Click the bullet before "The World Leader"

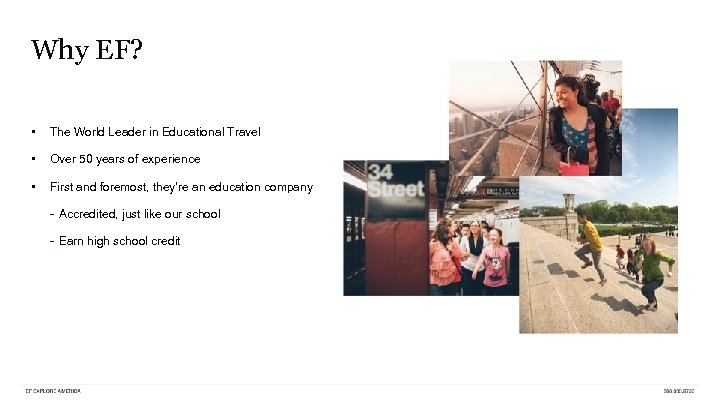(x=33, y=132)
